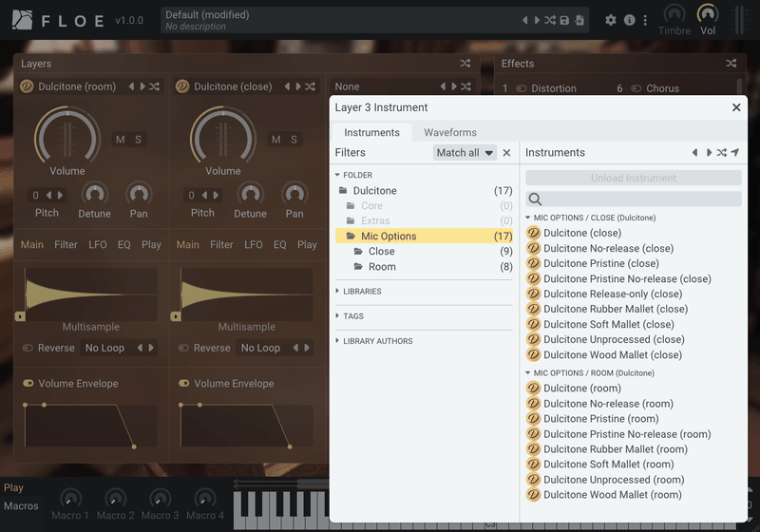Save the current preset with floppy icon

[564, 20]
